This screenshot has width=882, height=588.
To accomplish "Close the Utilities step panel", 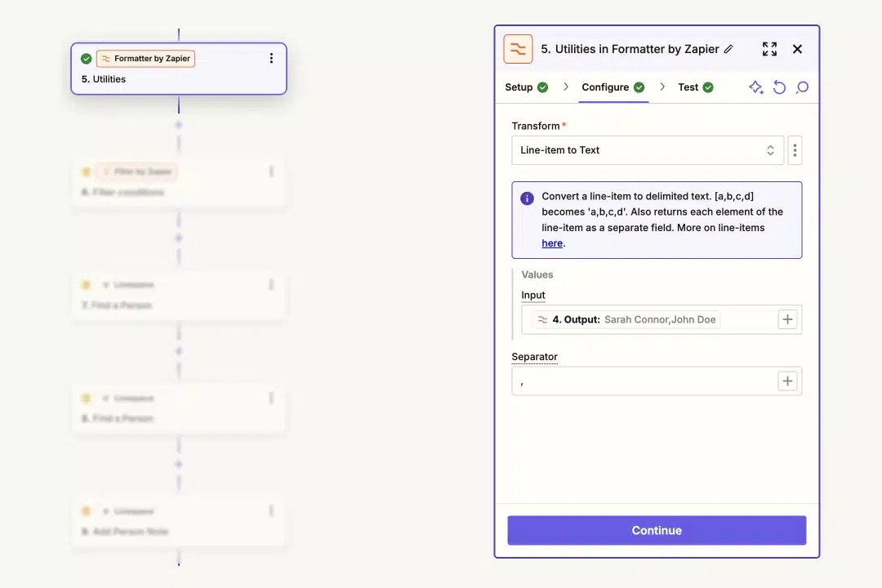I will [797, 49].
